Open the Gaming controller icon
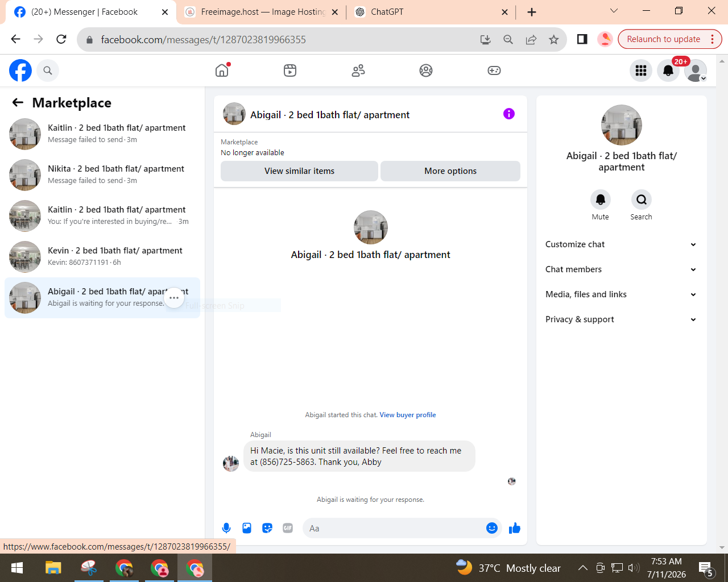This screenshot has width=728, height=582. coord(494,70)
